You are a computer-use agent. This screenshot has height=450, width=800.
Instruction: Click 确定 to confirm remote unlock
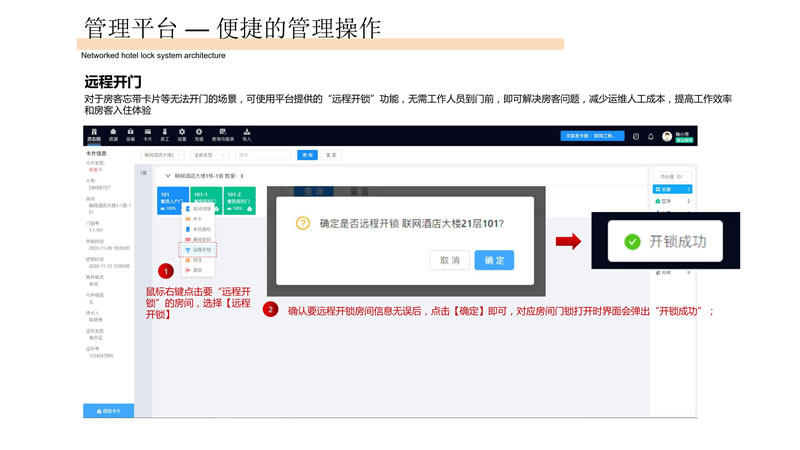(x=494, y=260)
